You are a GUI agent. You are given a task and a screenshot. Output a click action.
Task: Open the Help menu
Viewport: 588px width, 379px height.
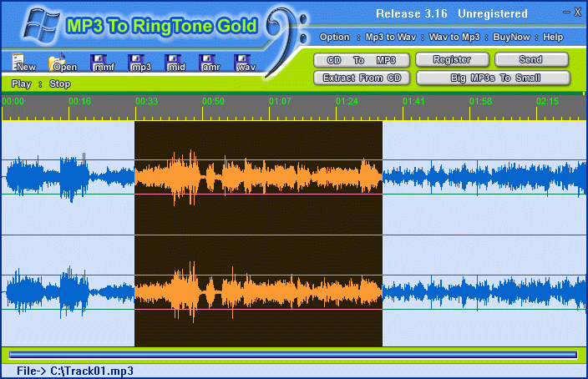[553, 37]
